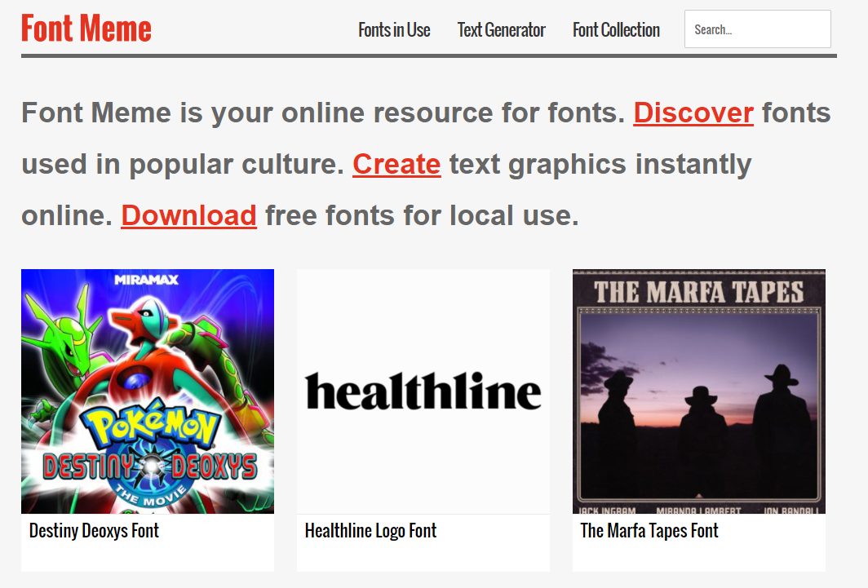Open the Pokémon Destiny Deoxys poster thumbnail
The image size is (868, 588).
pos(147,391)
